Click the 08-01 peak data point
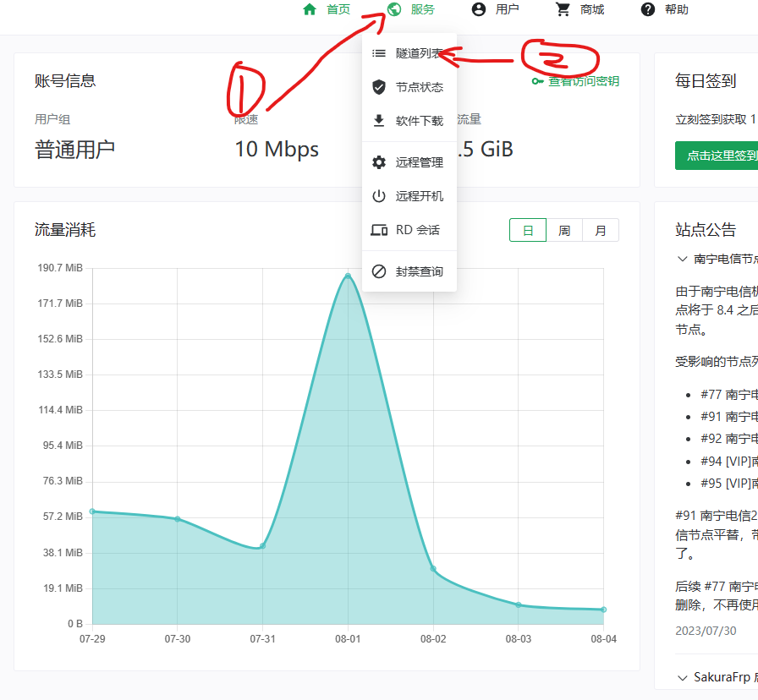This screenshot has height=700, width=758. [x=348, y=276]
